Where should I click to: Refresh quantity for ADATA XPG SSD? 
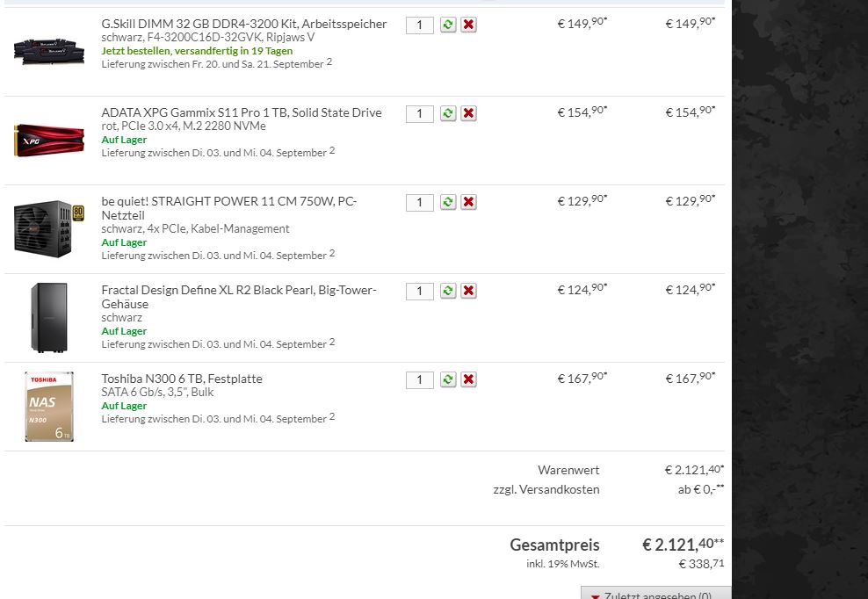click(x=448, y=113)
